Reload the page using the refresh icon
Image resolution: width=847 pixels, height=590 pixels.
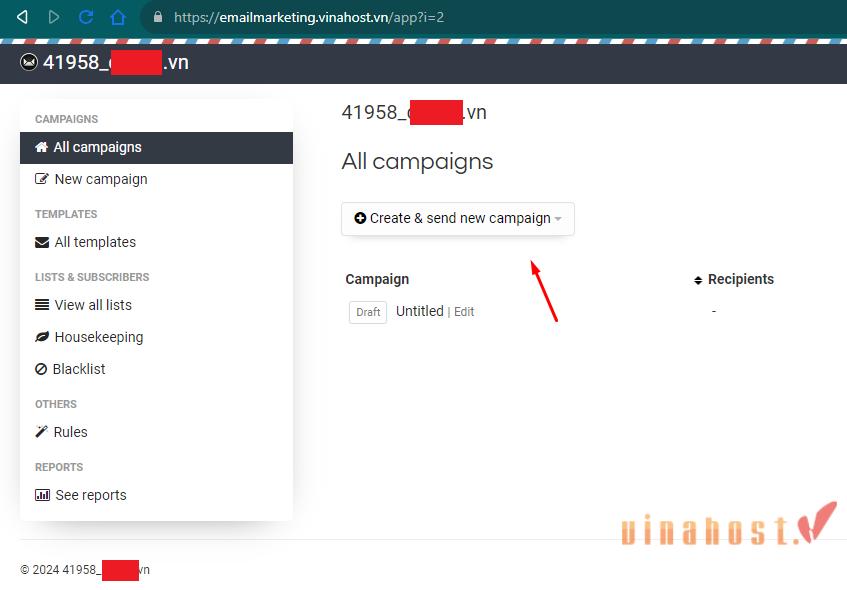86,17
